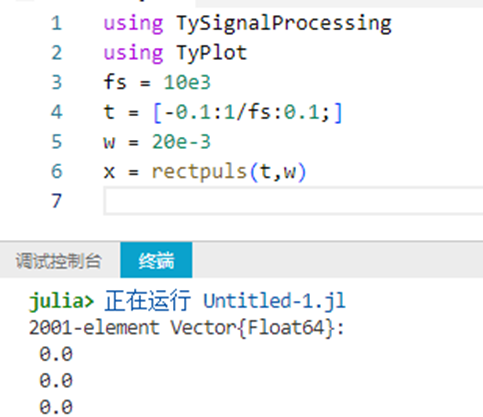The width and height of the screenshot is (483, 417).
Task: Click the word TySignalProcessing on line 1
Action: [x=284, y=24]
